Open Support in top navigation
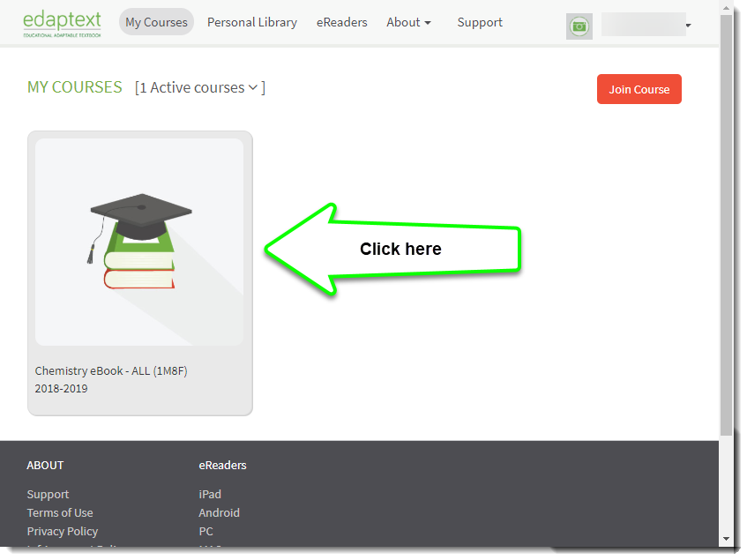The width and height of the screenshot is (747, 560). [x=480, y=22]
